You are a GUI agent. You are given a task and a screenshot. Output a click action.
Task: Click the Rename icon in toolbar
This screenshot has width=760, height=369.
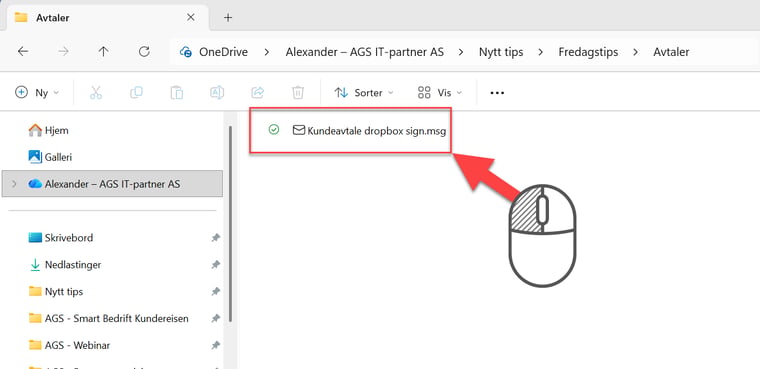pos(217,92)
